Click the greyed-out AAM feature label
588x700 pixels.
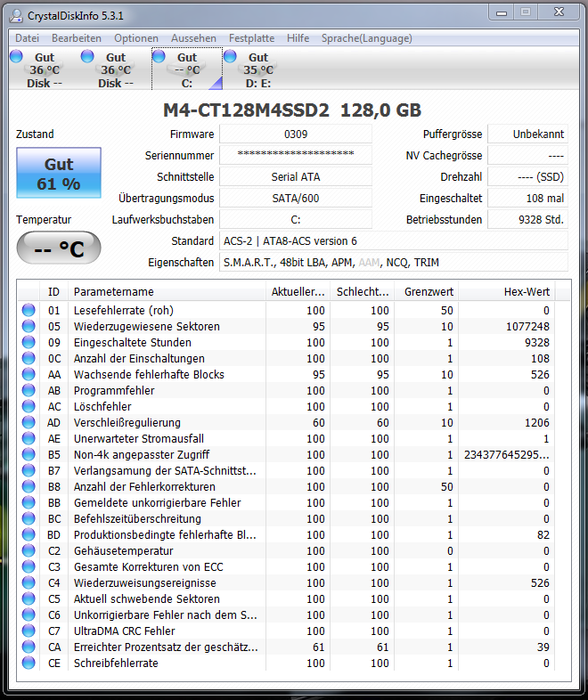[369, 263]
